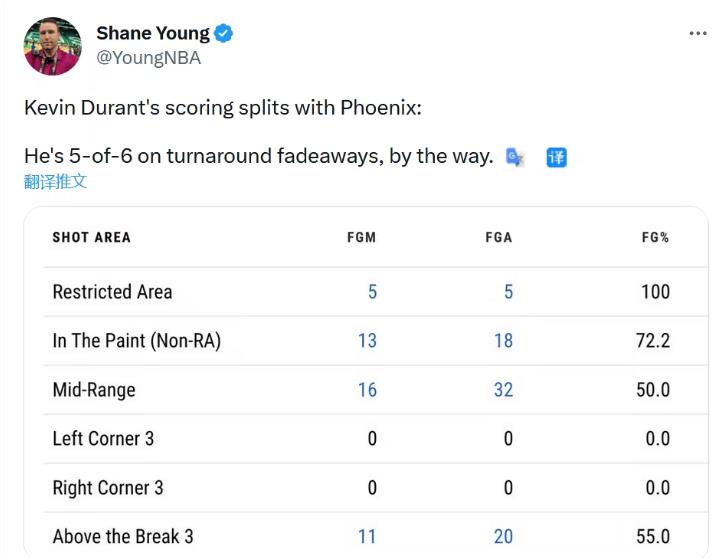Click In The Paint FGM value 13
The width and height of the screenshot is (721, 559).
click(x=367, y=341)
